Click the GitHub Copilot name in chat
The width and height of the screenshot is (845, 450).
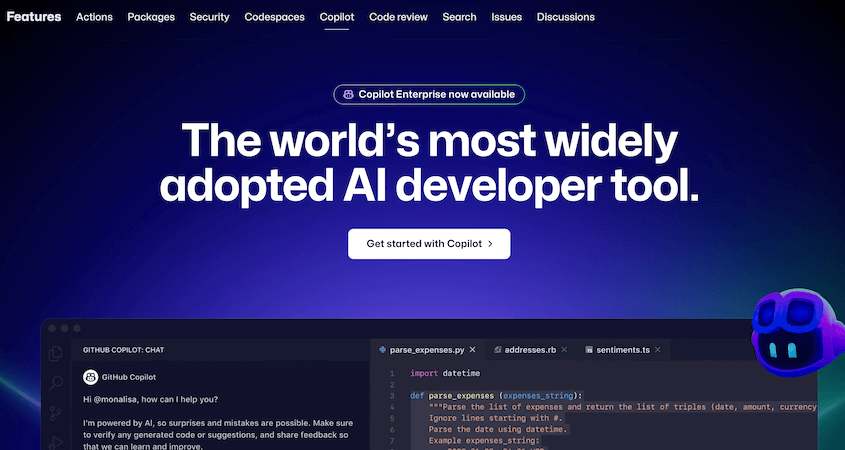[129, 377]
